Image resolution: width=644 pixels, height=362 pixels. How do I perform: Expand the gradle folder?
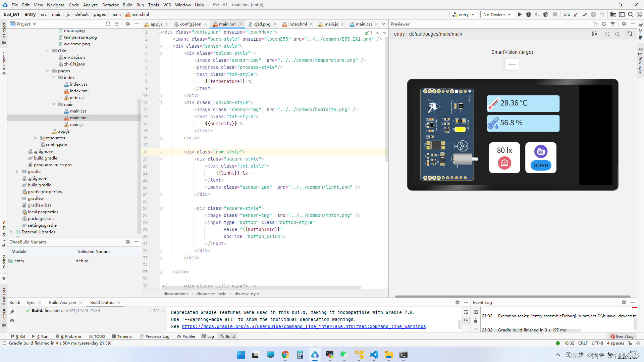coord(17,172)
